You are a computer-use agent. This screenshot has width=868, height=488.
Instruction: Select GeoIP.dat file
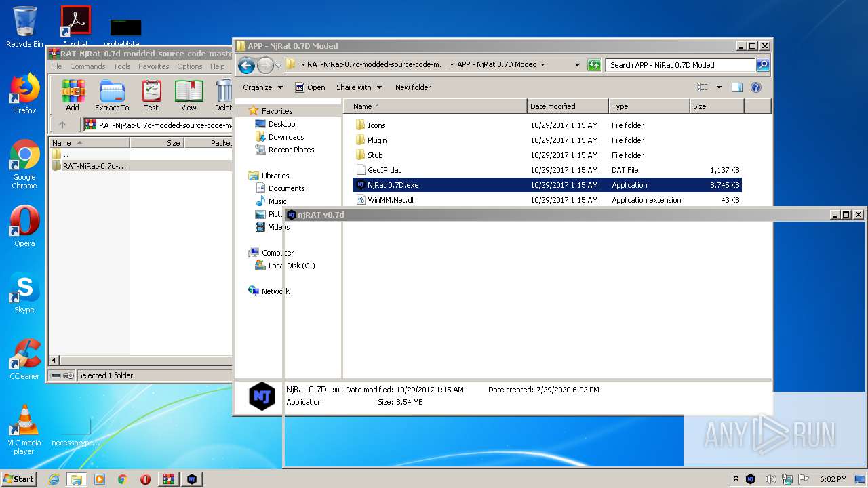click(x=384, y=170)
